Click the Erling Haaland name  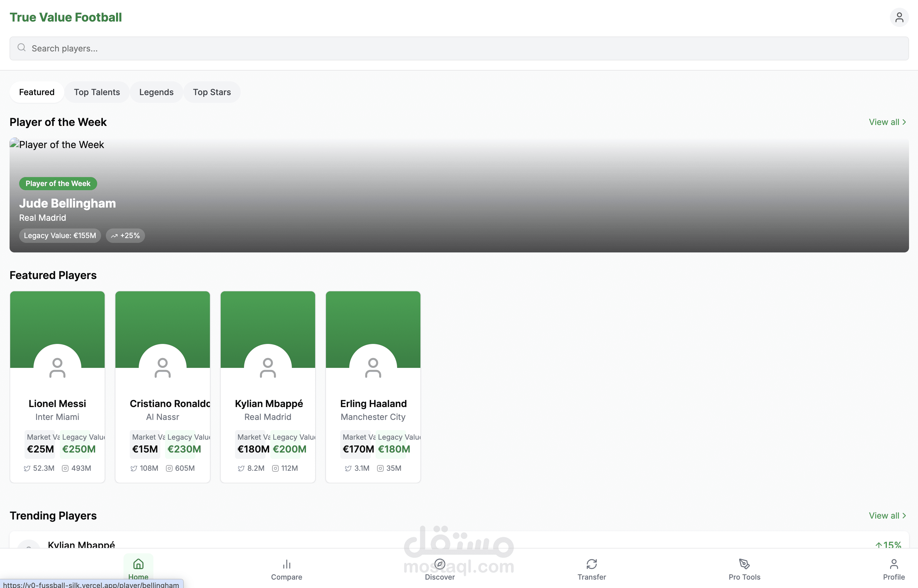point(373,403)
